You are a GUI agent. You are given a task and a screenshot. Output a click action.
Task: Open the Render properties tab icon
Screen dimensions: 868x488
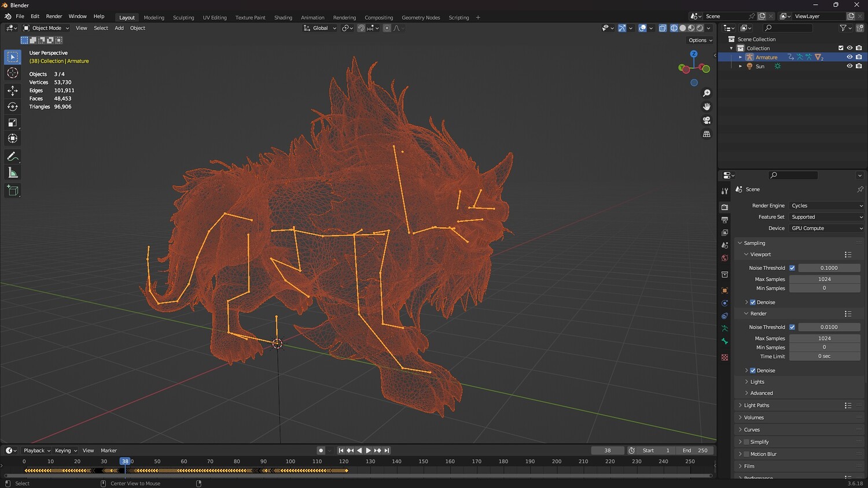pos(724,207)
